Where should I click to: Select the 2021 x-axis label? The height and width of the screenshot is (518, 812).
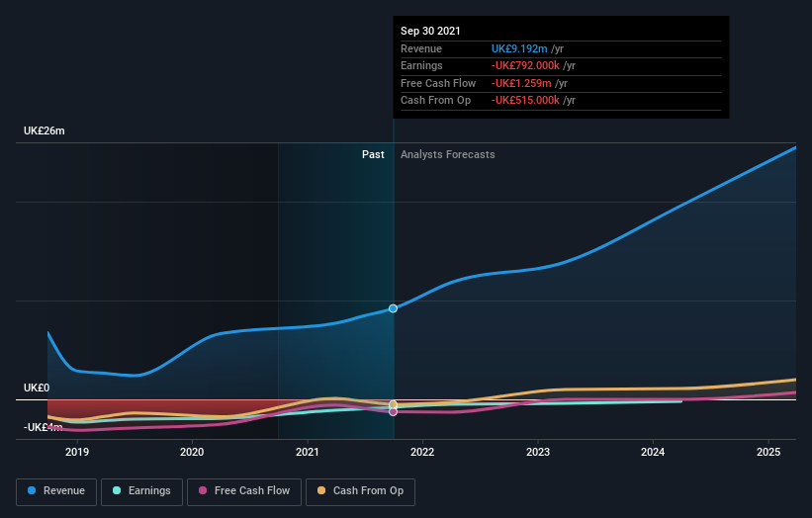click(x=307, y=452)
